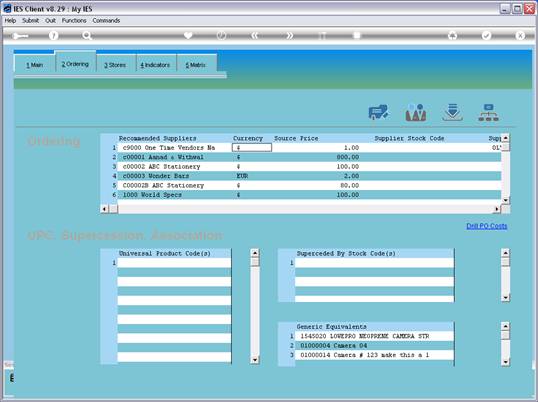Viewport: 538px width, 402px height.
Task: Open the Functions menu
Action: (x=74, y=21)
